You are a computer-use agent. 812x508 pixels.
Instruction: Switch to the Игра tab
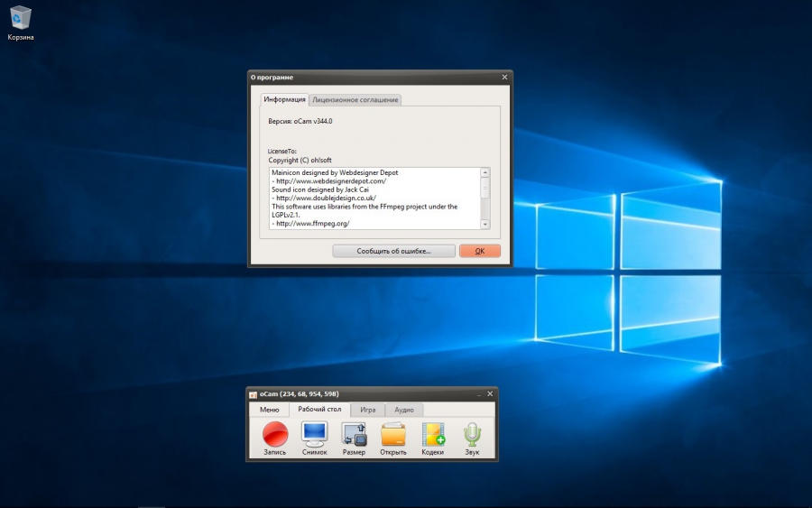click(x=367, y=410)
